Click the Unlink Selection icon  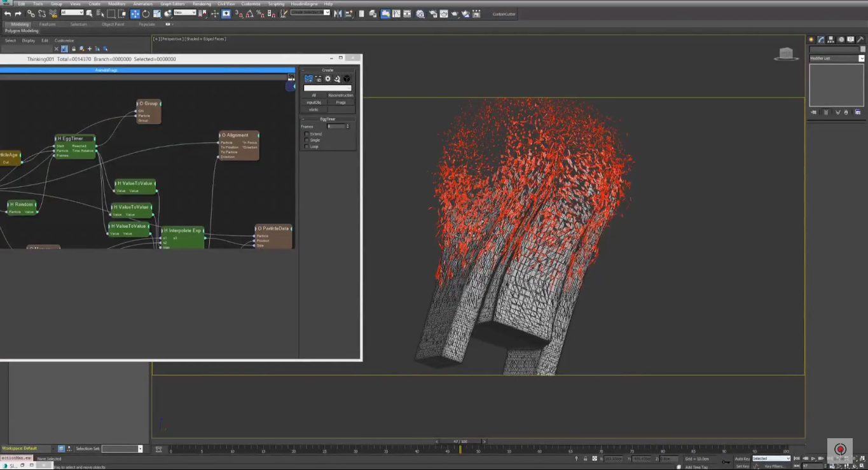click(42, 13)
